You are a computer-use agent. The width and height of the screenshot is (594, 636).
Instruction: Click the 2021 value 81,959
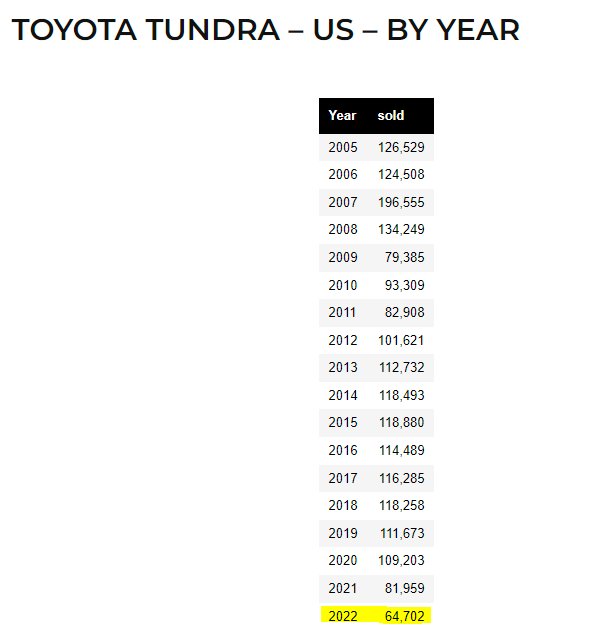click(405, 588)
